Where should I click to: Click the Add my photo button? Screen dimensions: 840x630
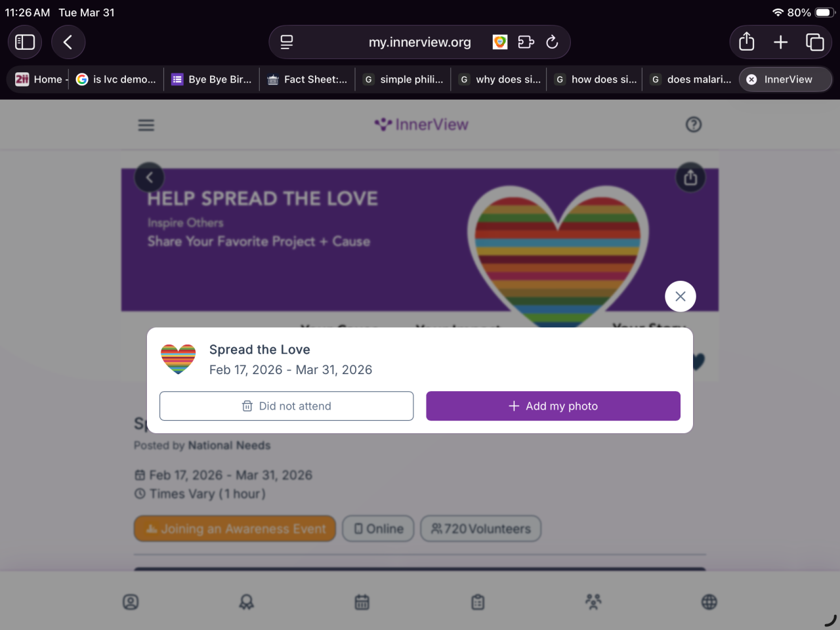coord(553,406)
